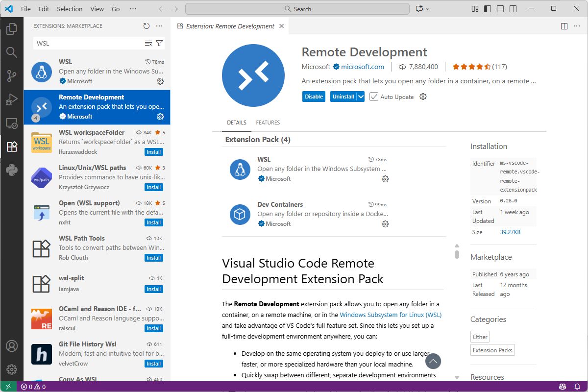Switch to the FEATURES tab
The height and width of the screenshot is (392, 588).
pyautogui.click(x=268, y=122)
